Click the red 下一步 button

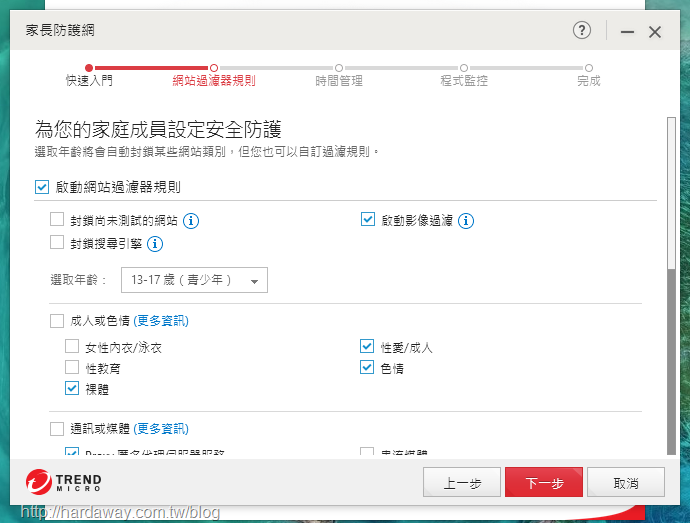pyautogui.click(x=544, y=482)
